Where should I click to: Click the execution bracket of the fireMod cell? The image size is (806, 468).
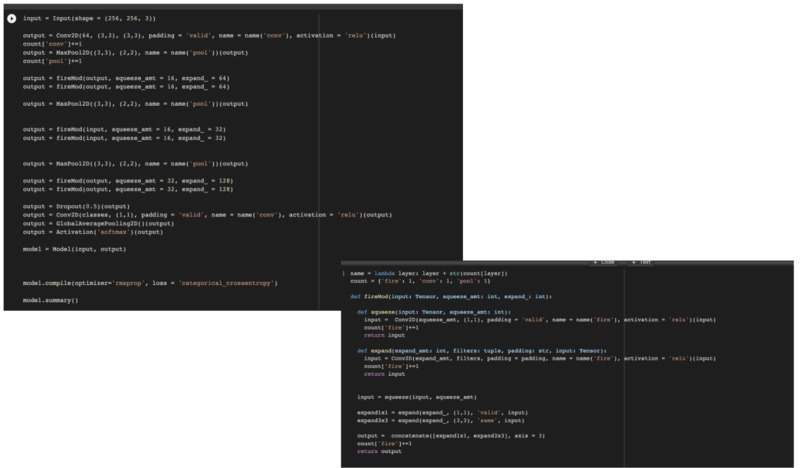343,274
